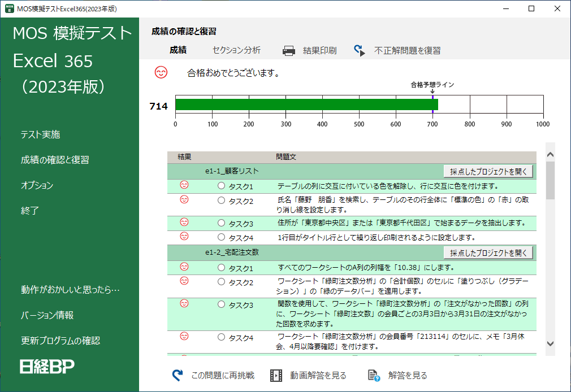This screenshot has width=571, height=392.
Task: Select the タスク3 radio under e1-2_宅配注文数
Action: pyautogui.click(x=221, y=304)
